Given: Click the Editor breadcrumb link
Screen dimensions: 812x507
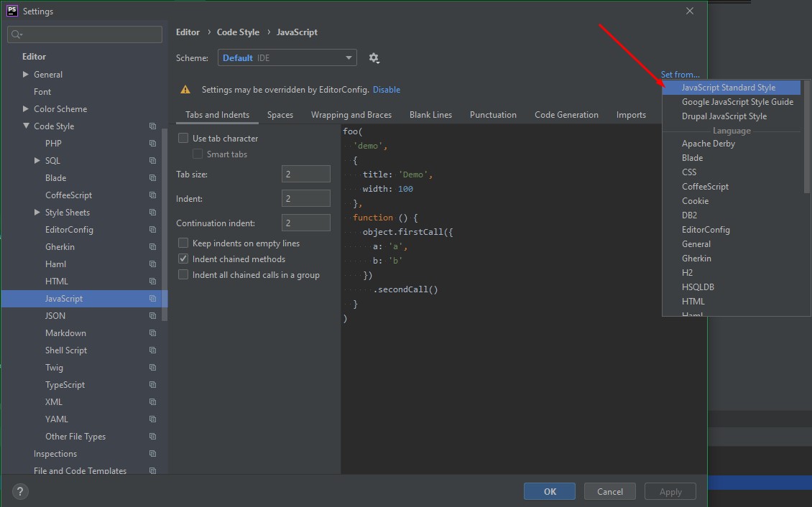Looking at the screenshot, I should tap(188, 32).
